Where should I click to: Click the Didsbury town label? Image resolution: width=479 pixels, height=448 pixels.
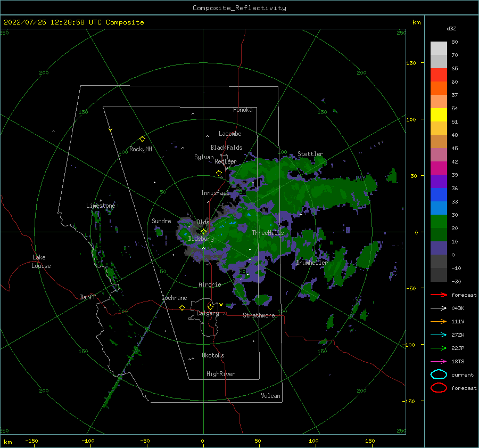(201, 239)
